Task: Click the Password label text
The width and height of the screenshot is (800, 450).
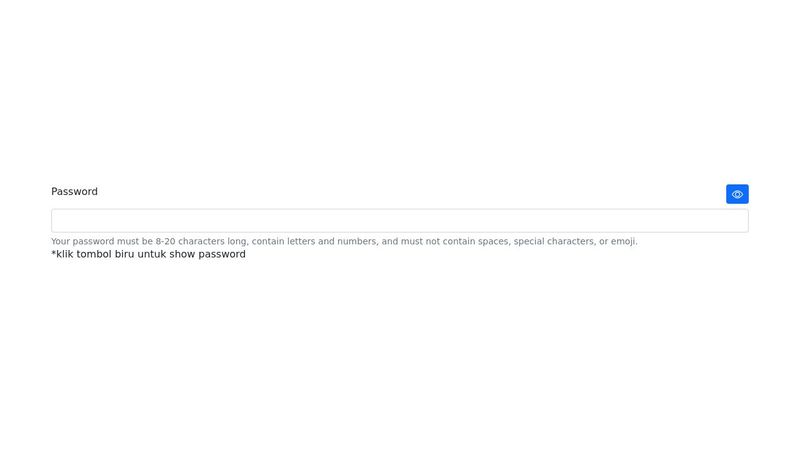Action: [x=74, y=191]
